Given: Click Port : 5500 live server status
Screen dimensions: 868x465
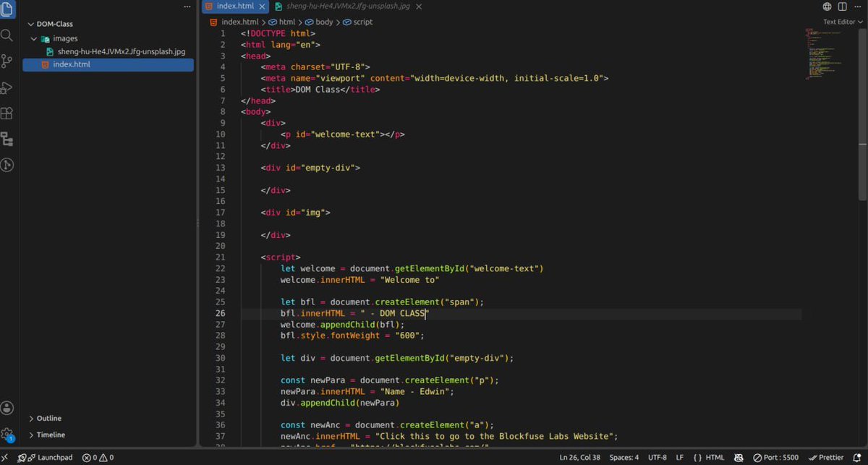Looking at the screenshot, I should coord(775,458).
